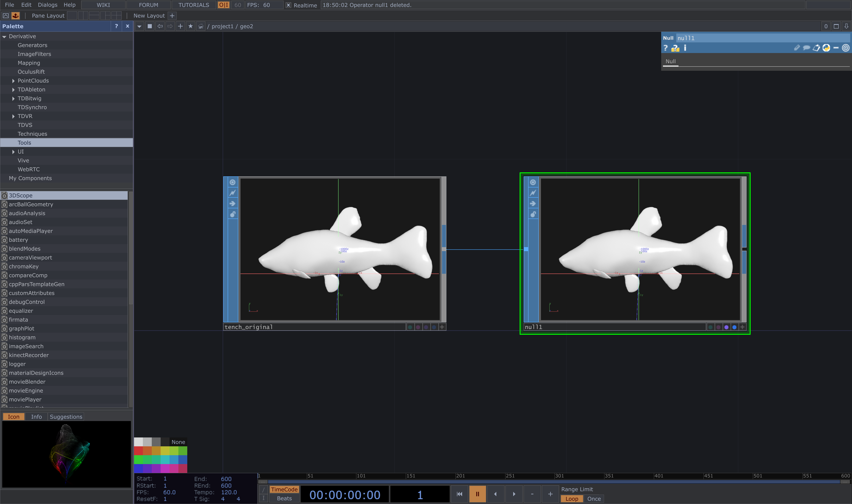Click the operator info 'i' icon
Image resolution: width=852 pixels, height=504 pixels.
click(x=685, y=48)
